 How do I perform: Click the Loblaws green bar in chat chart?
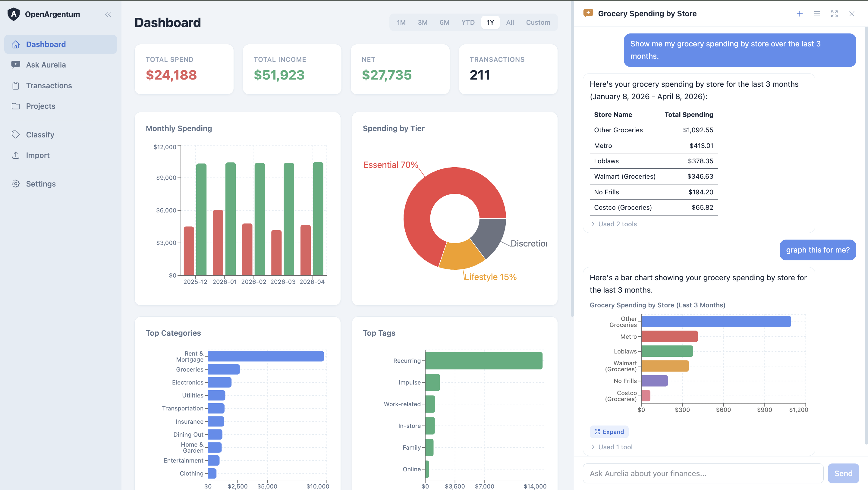(667, 351)
